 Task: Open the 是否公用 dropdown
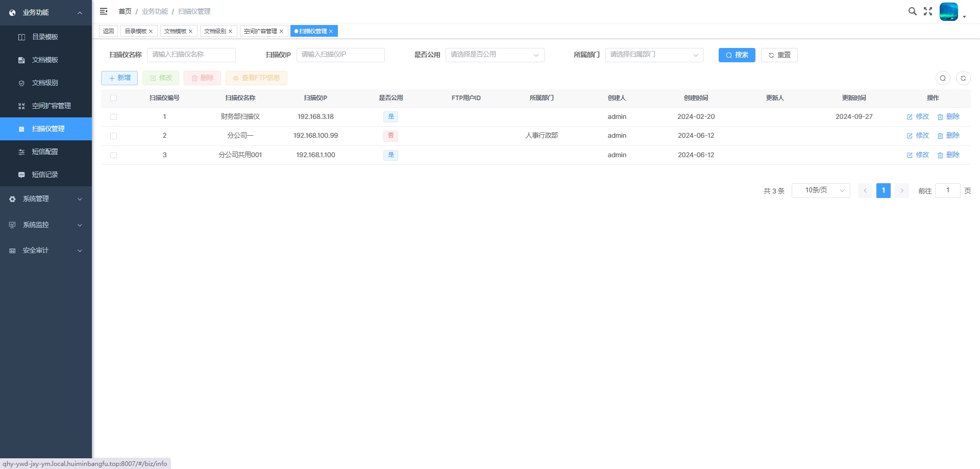coord(495,55)
